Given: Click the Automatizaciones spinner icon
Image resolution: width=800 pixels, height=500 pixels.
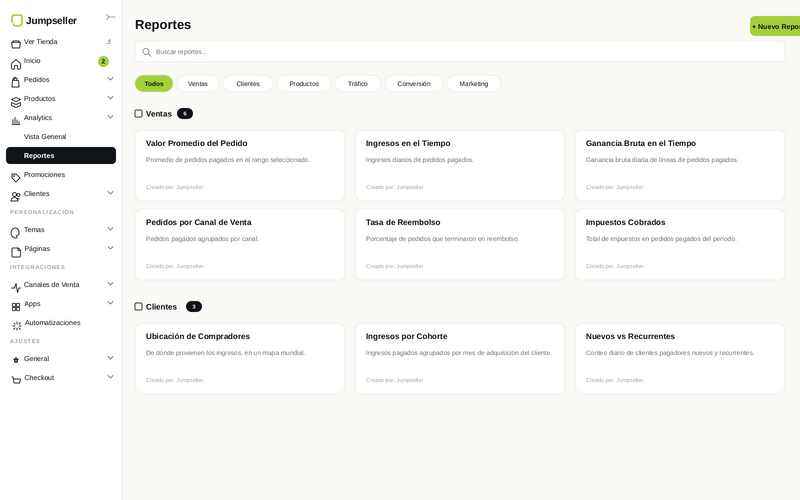Looking at the screenshot, I should click(x=17, y=326).
